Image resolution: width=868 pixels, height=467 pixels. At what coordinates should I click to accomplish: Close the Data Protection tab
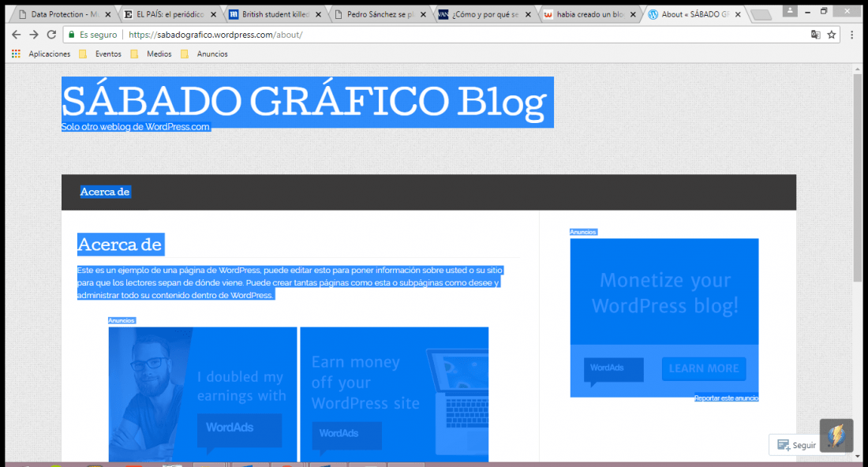point(108,14)
